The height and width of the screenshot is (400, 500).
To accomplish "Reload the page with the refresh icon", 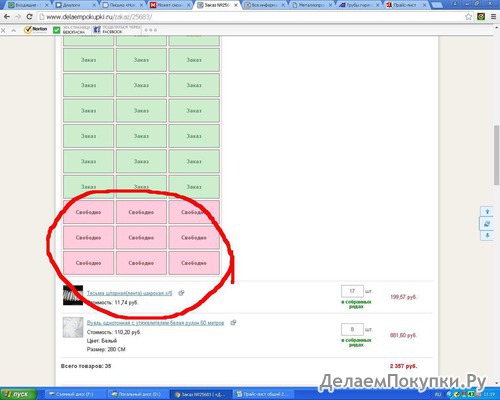I will click(x=29, y=17).
